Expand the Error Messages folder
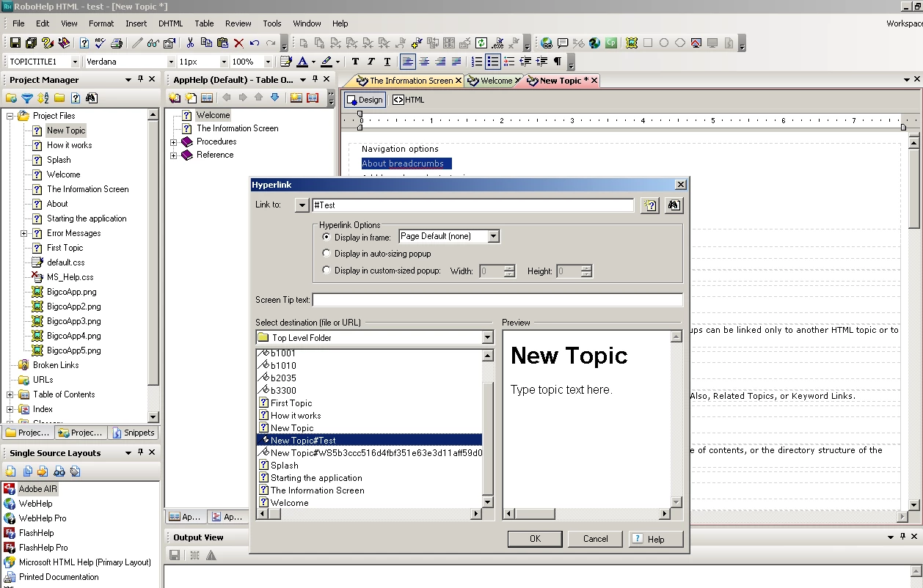This screenshot has height=588, width=923. (24, 233)
